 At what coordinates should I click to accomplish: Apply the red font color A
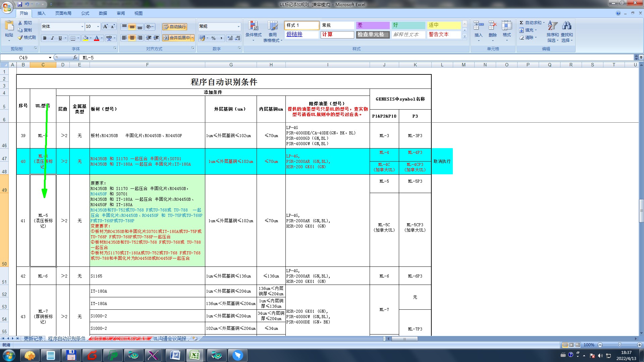[x=97, y=38]
